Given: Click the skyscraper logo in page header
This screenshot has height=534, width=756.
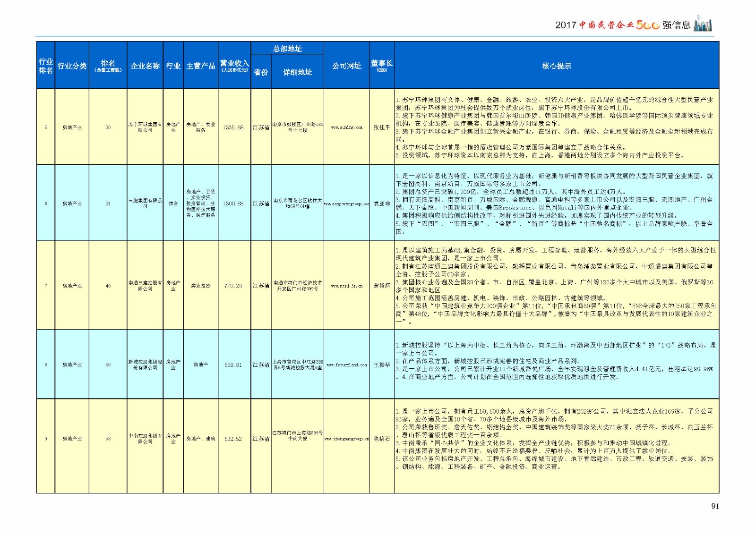Looking at the screenshot, I should point(703,24).
